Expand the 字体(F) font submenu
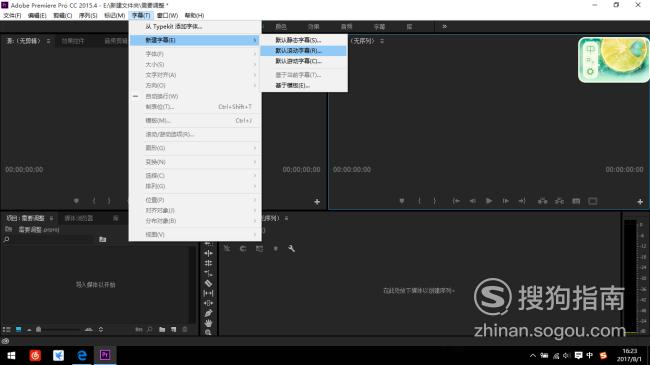 (x=195, y=54)
